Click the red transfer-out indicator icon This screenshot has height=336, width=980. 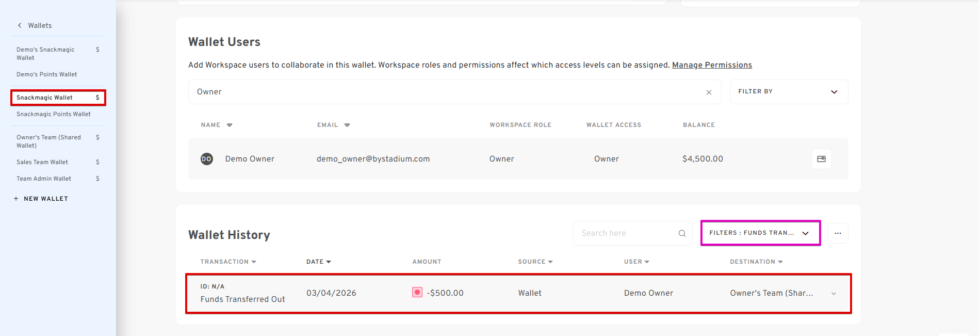click(417, 293)
